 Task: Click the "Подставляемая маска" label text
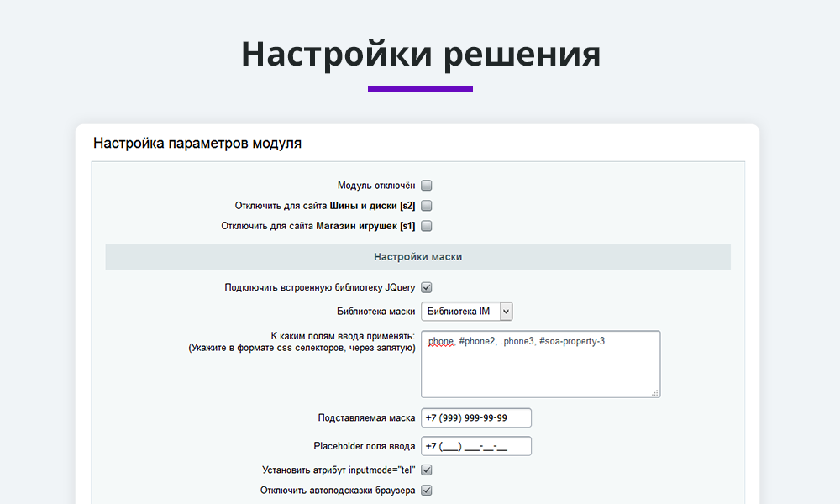coord(366,418)
